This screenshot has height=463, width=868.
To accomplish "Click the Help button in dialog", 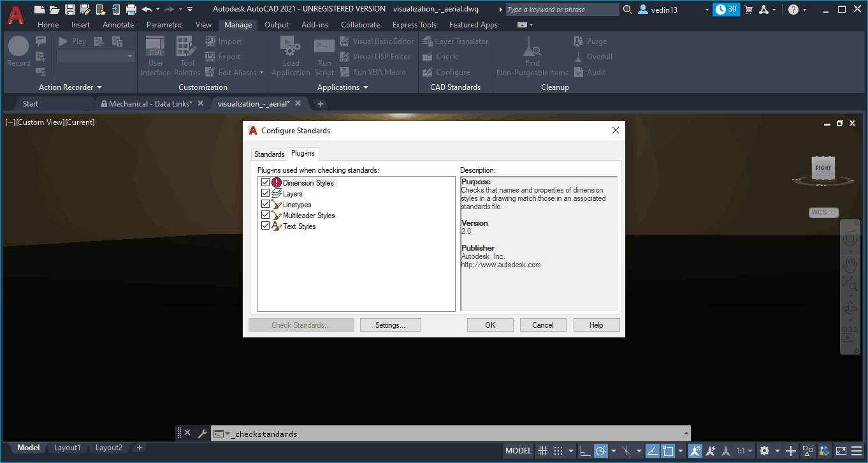I will 596,325.
